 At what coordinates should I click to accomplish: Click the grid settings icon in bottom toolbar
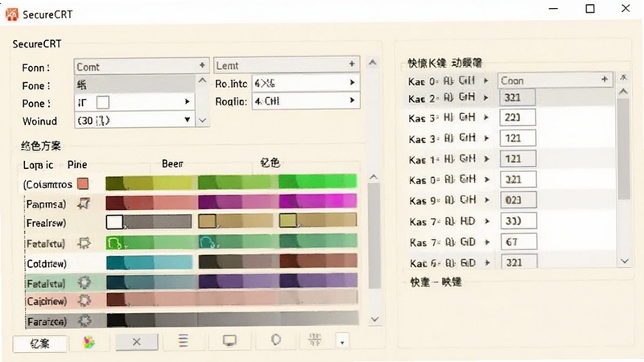[x=315, y=339]
